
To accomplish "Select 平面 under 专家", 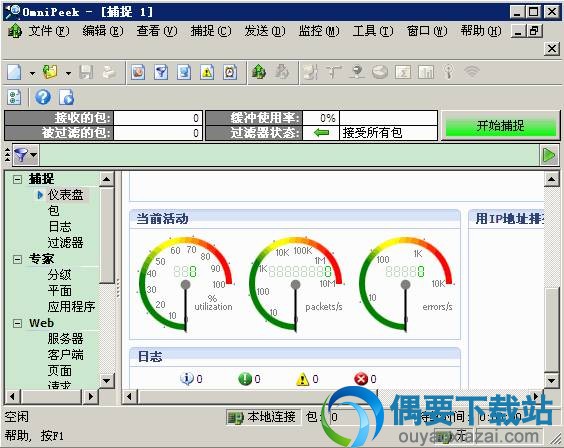I will point(59,291).
